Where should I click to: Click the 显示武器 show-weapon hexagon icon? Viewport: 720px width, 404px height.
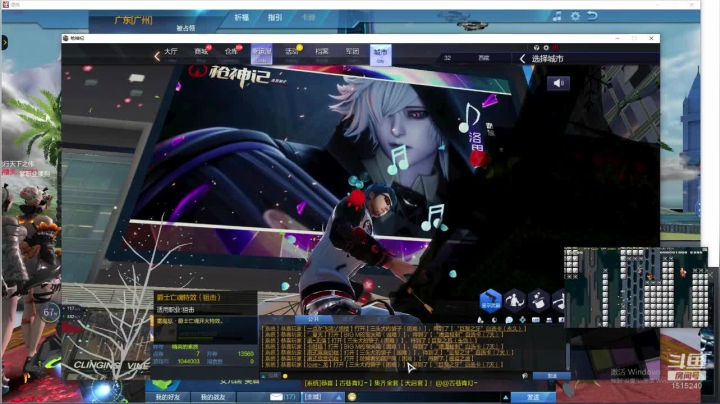[x=490, y=301]
